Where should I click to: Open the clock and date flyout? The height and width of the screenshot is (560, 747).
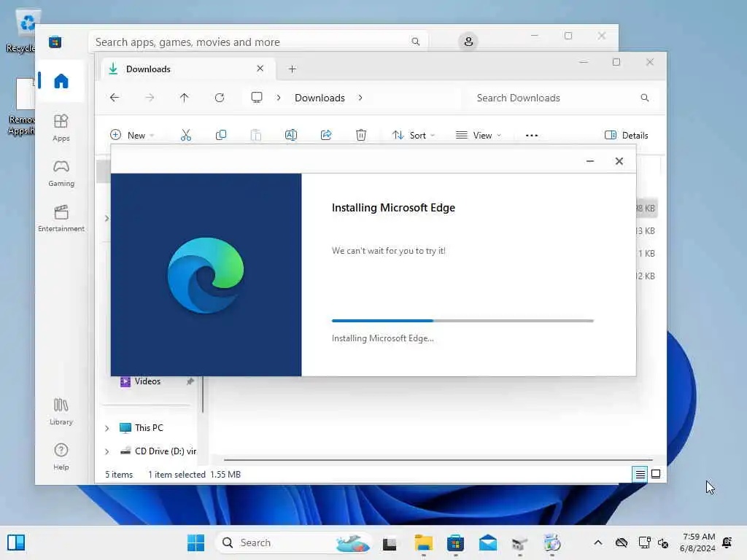[x=698, y=542]
